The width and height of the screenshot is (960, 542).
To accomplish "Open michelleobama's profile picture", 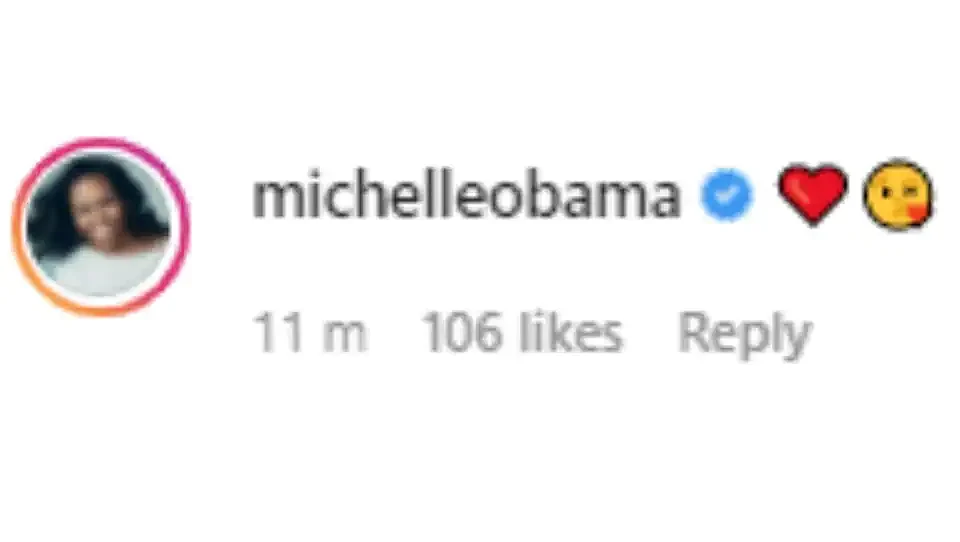I will click(x=100, y=227).
